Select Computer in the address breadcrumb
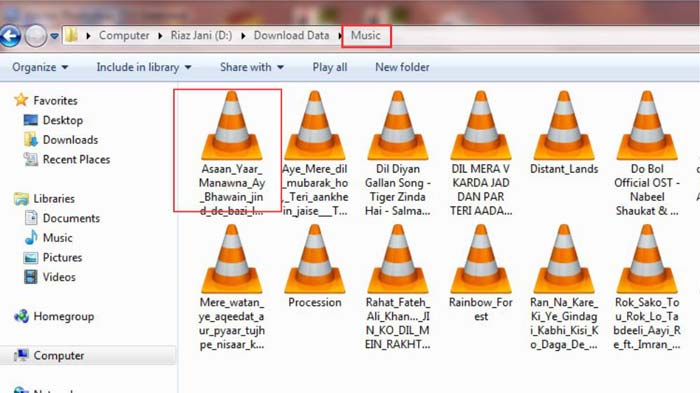The height and width of the screenshot is (393, 700). [124, 35]
